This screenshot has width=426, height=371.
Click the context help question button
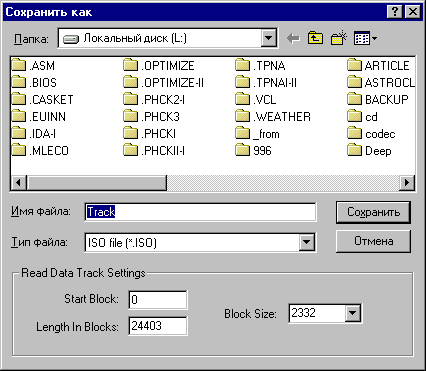coord(395,12)
